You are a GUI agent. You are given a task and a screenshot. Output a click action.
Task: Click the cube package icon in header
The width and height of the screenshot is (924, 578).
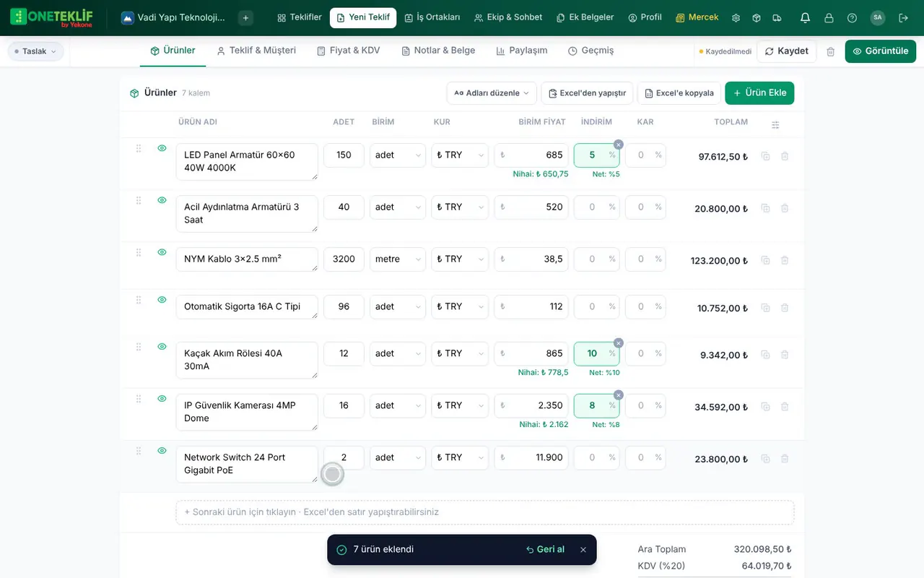[x=756, y=17]
